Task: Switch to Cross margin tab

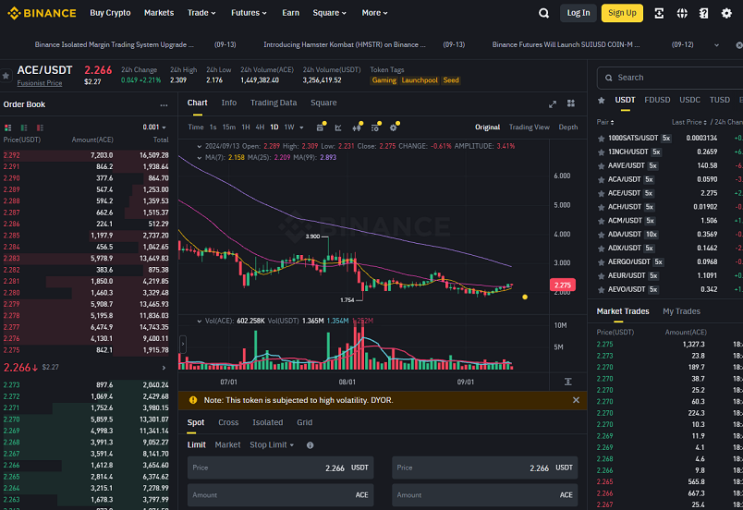Action: (228, 422)
